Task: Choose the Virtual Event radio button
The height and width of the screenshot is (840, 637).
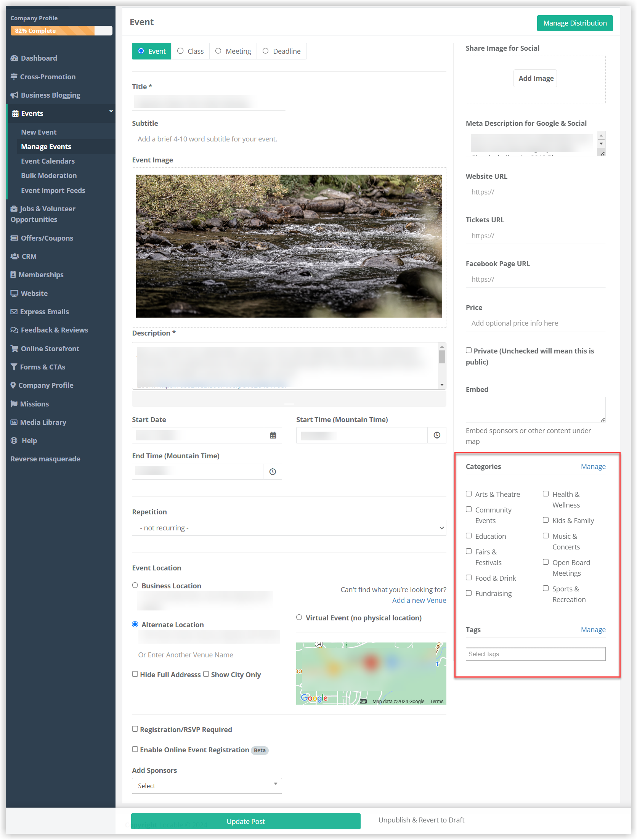Action: (x=299, y=617)
